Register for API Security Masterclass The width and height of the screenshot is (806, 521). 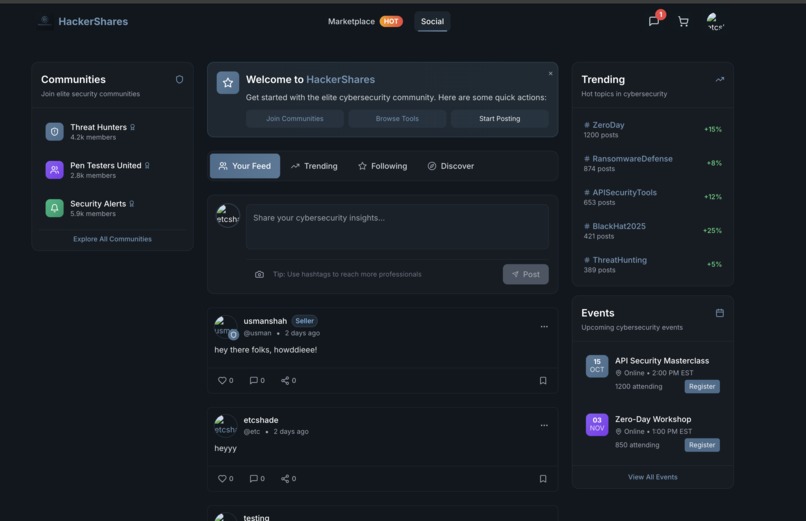pyautogui.click(x=702, y=386)
